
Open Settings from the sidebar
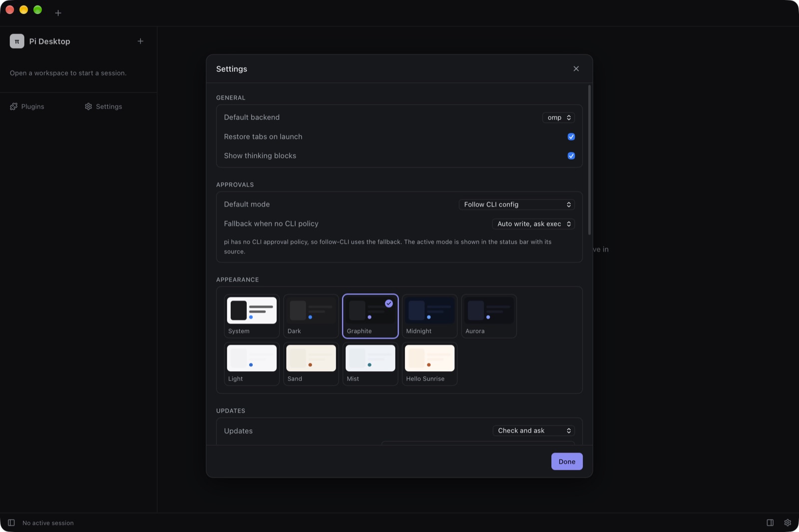(x=103, y=106)
